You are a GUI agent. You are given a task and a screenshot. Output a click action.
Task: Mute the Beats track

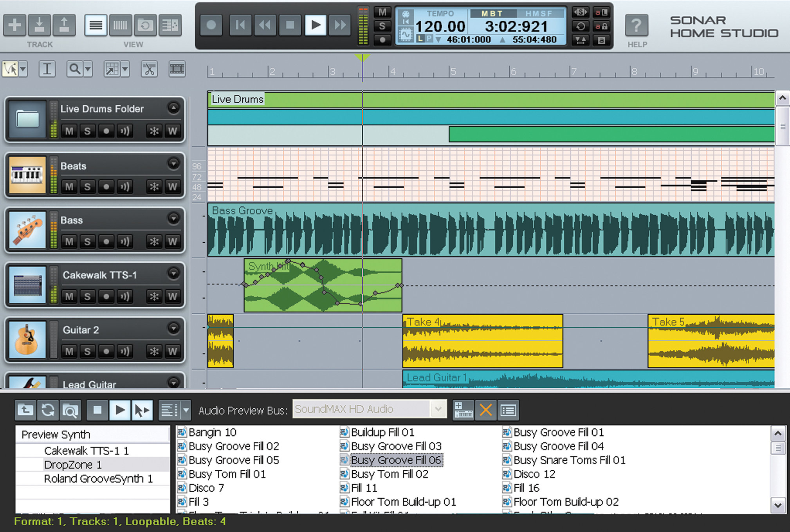coord(72,186)
